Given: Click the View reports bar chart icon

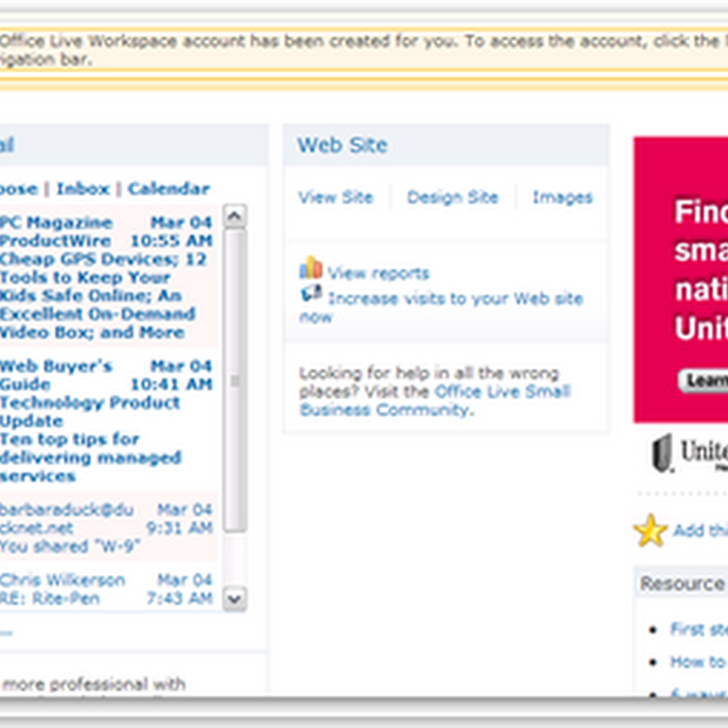Looking at the screenshot, I should [x=310, y=267].
